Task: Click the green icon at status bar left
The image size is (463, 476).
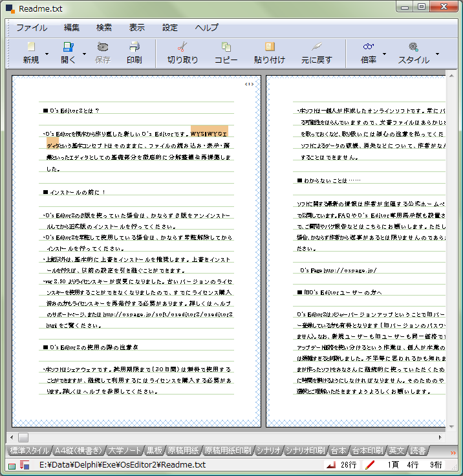Action: [12, 466]
